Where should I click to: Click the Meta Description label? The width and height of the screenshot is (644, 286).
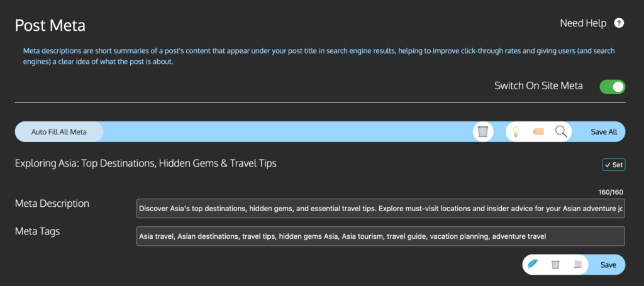coord(52,204)
